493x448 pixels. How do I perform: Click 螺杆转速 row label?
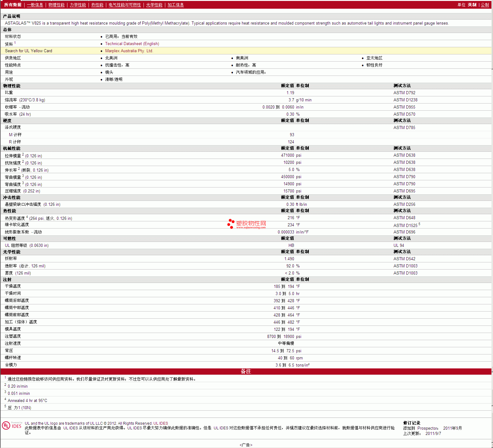click(13, 358)
